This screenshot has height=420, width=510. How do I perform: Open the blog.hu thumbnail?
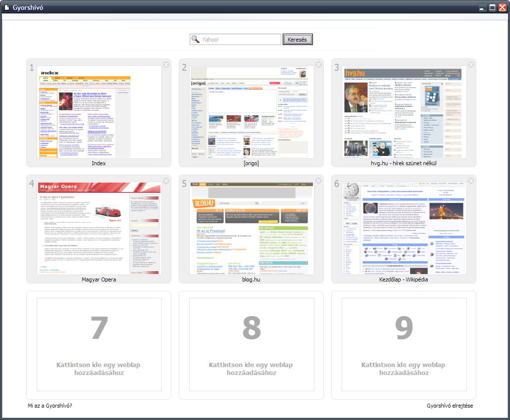pos(252,228)
